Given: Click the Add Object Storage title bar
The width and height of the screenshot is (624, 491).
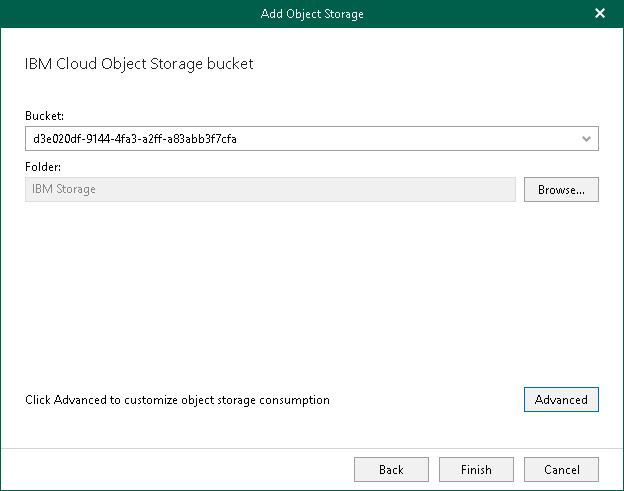Looking at the screenshot, I should [x=312, y=13].
